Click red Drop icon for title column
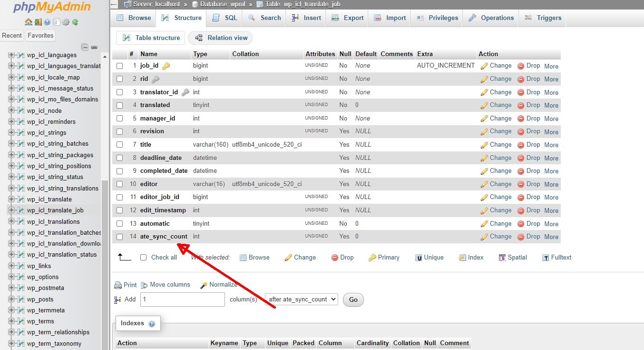 (521, 145)
